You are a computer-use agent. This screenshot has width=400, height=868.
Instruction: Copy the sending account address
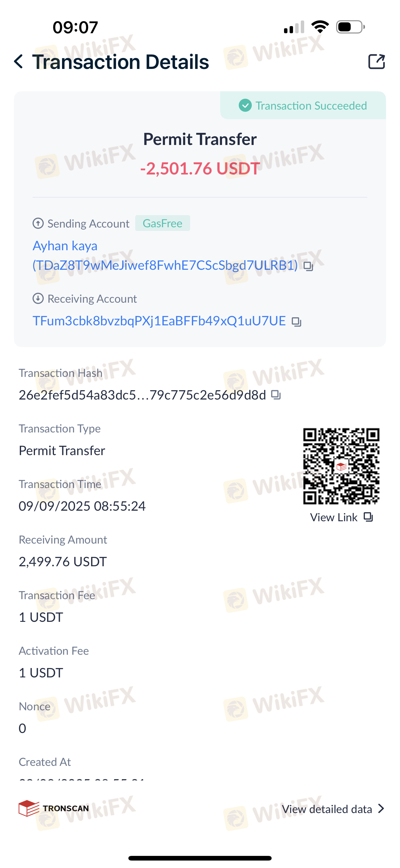click(x=308, y=266)
